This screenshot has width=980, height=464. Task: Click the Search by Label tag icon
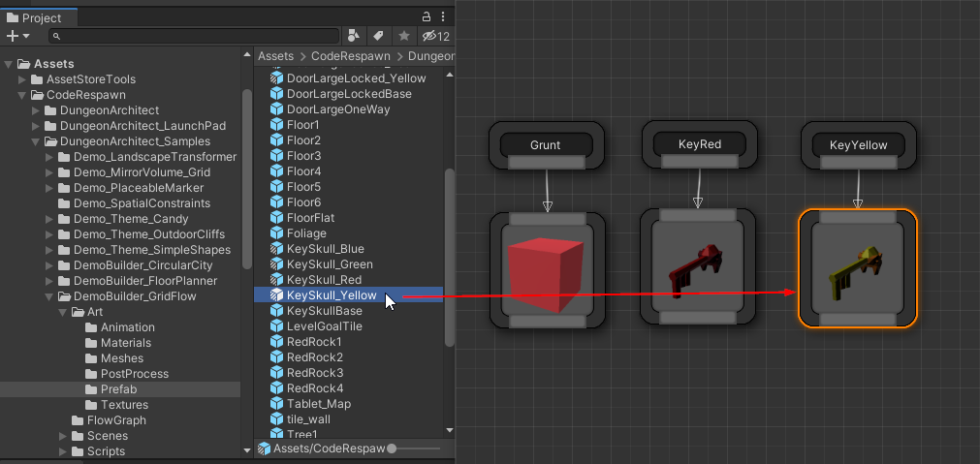(378, 36)
